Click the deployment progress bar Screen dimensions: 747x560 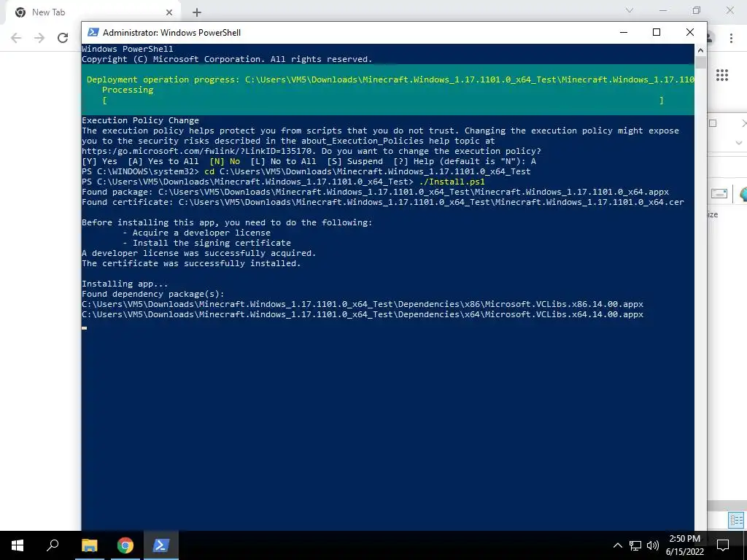point(384,100)
